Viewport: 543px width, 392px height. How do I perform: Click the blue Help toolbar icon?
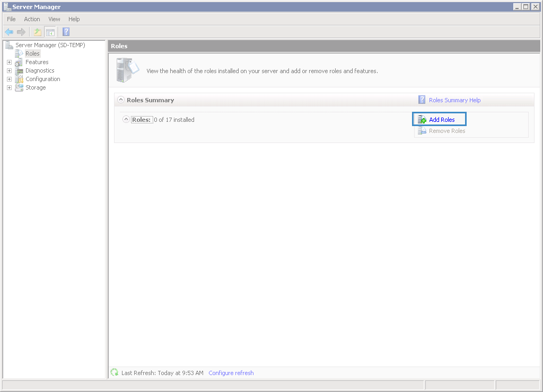(x=66, y=32)
